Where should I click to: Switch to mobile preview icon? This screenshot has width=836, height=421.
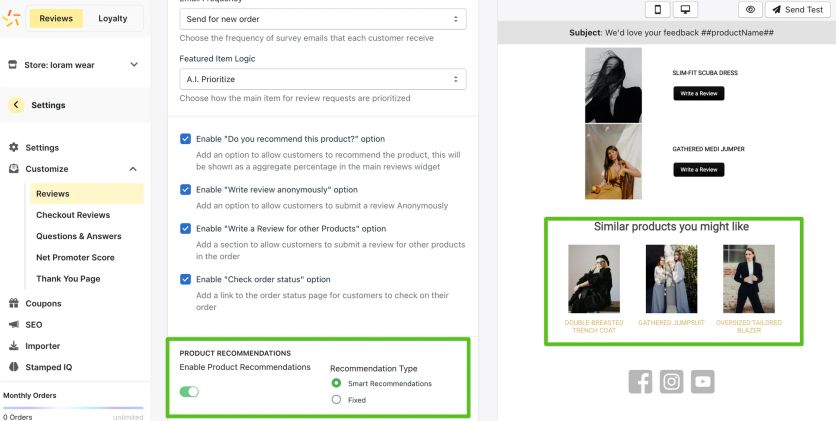[657, 10]
